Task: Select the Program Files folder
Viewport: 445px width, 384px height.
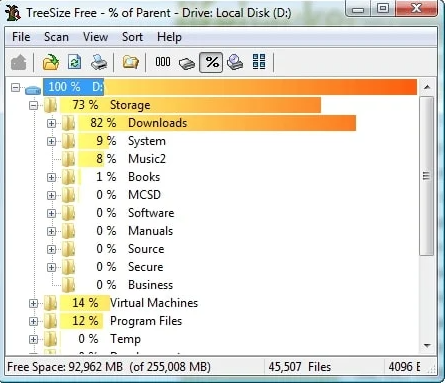Action: [146, 321]
